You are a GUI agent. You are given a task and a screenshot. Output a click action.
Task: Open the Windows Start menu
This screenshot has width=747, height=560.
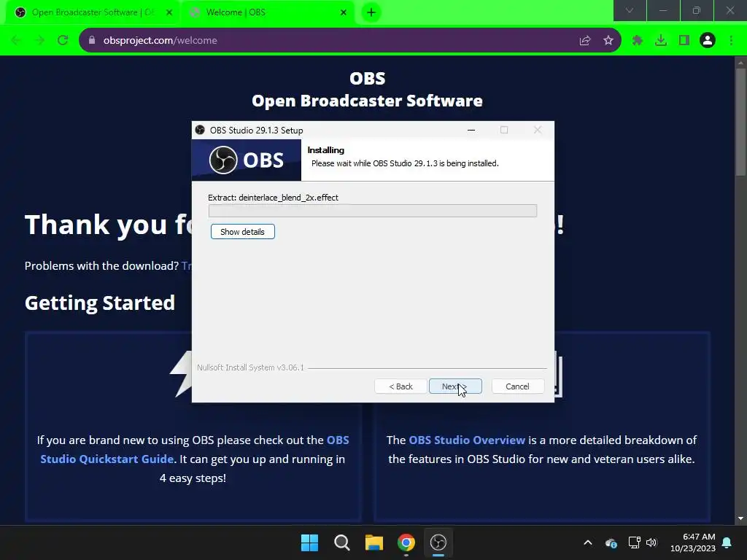[x=309, y=542]
